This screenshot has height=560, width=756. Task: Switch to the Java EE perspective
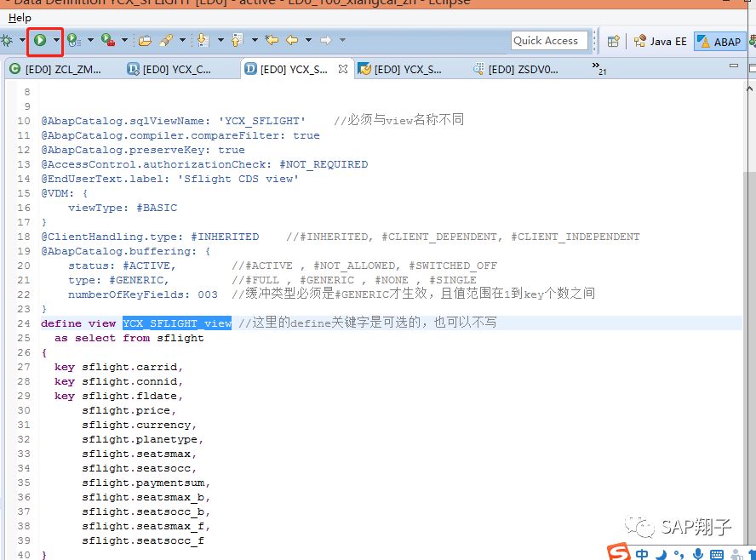click(660, 42)
